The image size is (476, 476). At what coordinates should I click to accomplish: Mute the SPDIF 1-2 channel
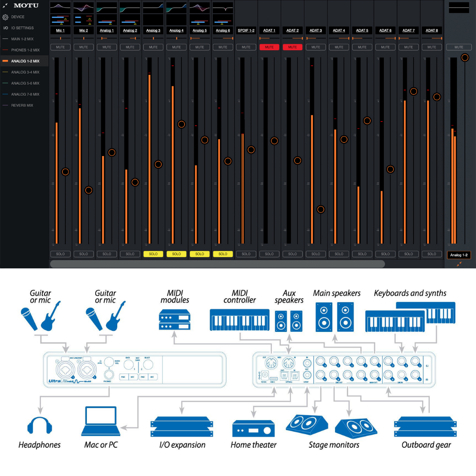tap(246, 47)
